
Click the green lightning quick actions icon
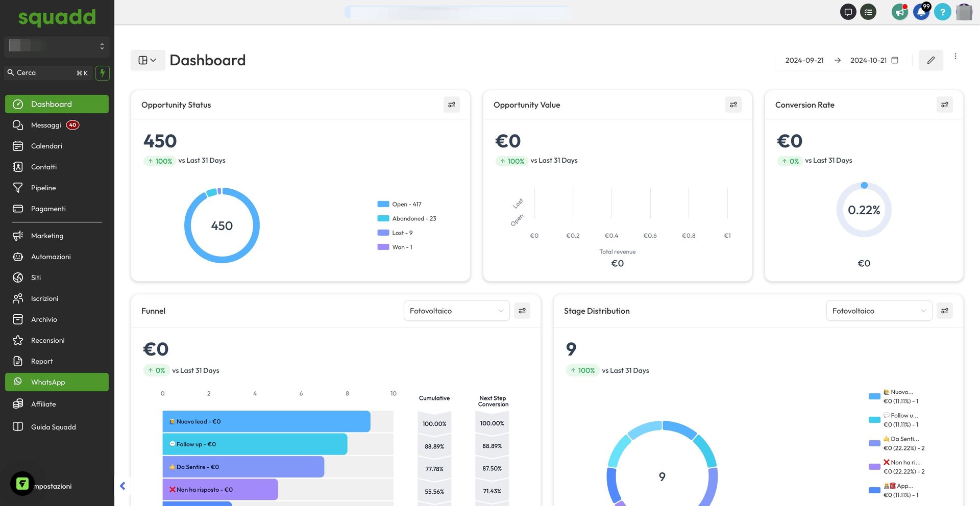[x=103, y=73]
